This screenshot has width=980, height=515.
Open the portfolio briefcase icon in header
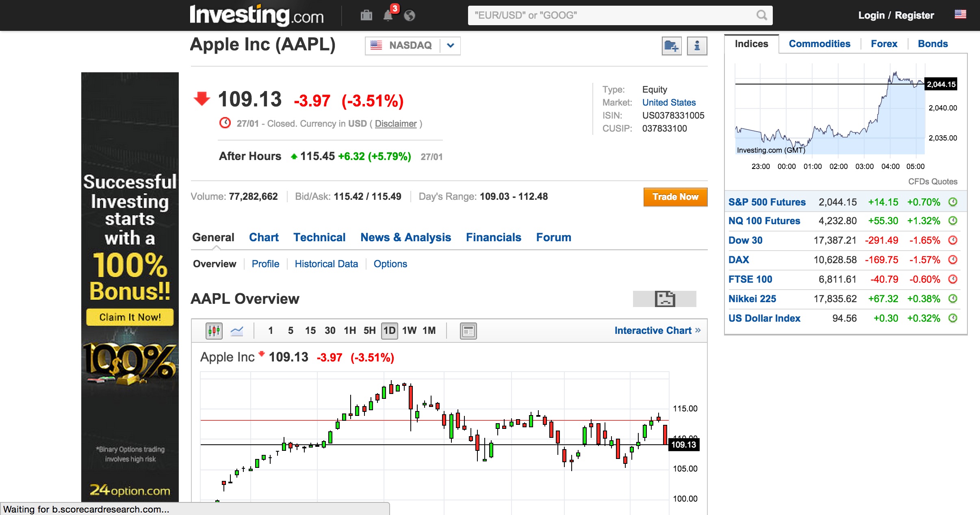coord(366,15)
